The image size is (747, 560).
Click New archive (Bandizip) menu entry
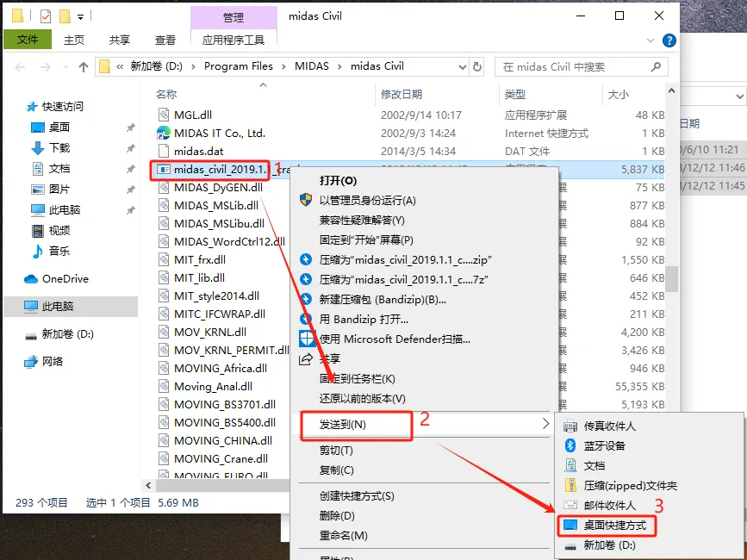coord(383,300)
